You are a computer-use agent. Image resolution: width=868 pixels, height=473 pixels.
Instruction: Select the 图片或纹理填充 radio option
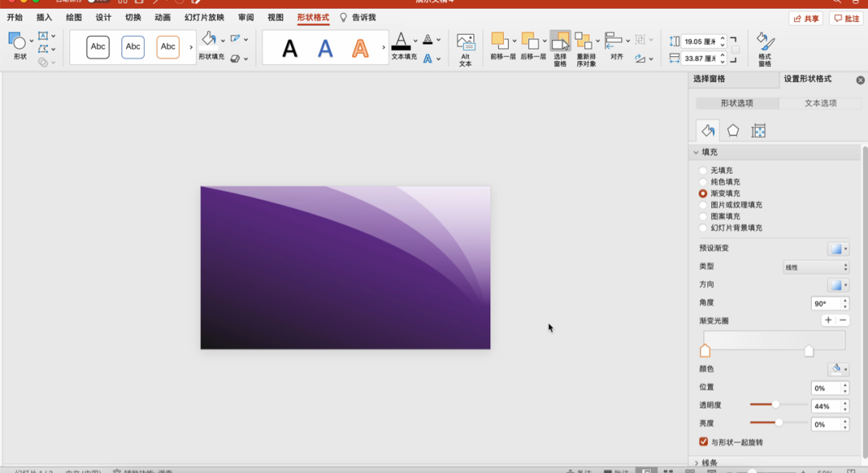pos(703,205)
